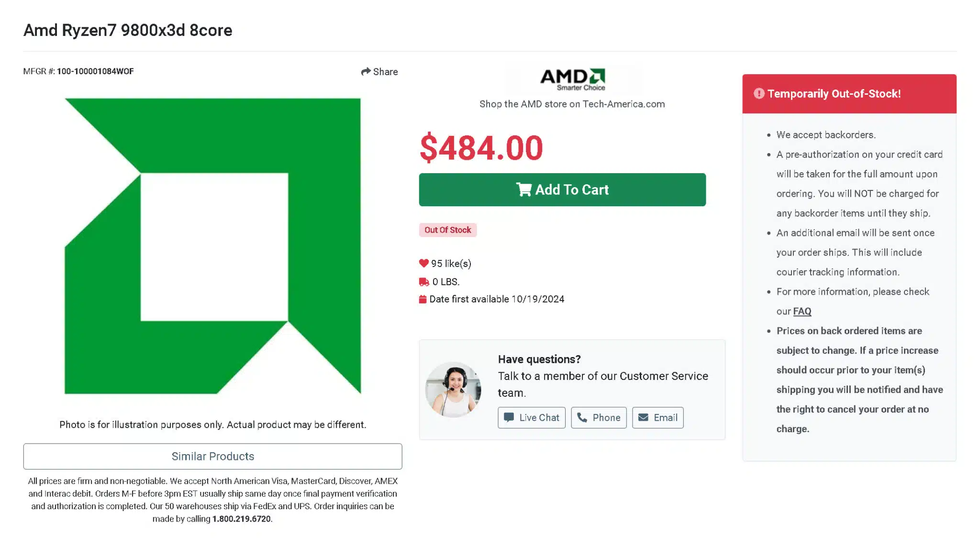Click the MFGR part number 100-100001084WOF
Screen dimensions: 980x547
(95, 71)
